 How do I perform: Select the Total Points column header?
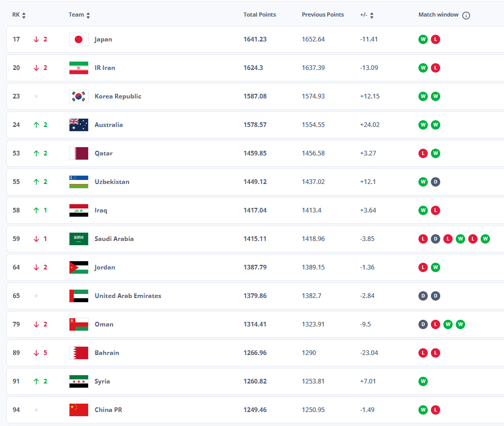click(259, 15)
